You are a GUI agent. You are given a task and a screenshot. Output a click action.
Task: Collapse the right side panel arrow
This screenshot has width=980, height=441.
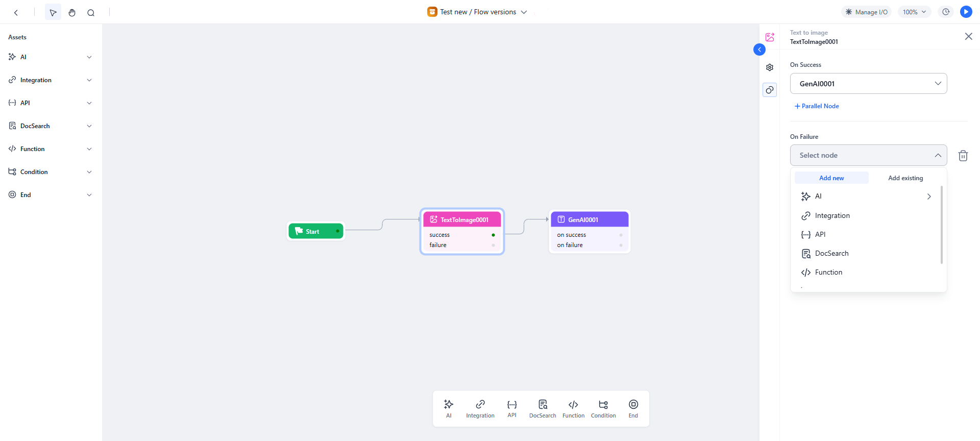point(759,50)
